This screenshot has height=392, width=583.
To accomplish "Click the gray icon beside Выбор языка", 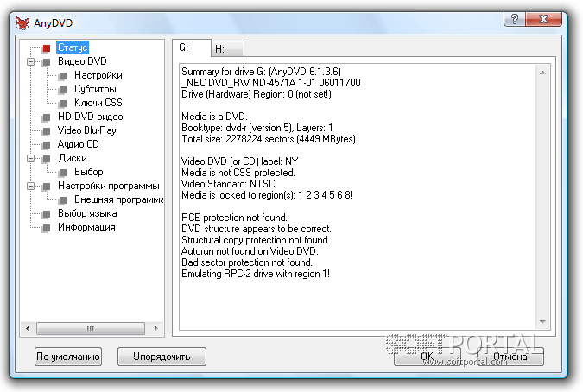I will click(x=47, y=214).
